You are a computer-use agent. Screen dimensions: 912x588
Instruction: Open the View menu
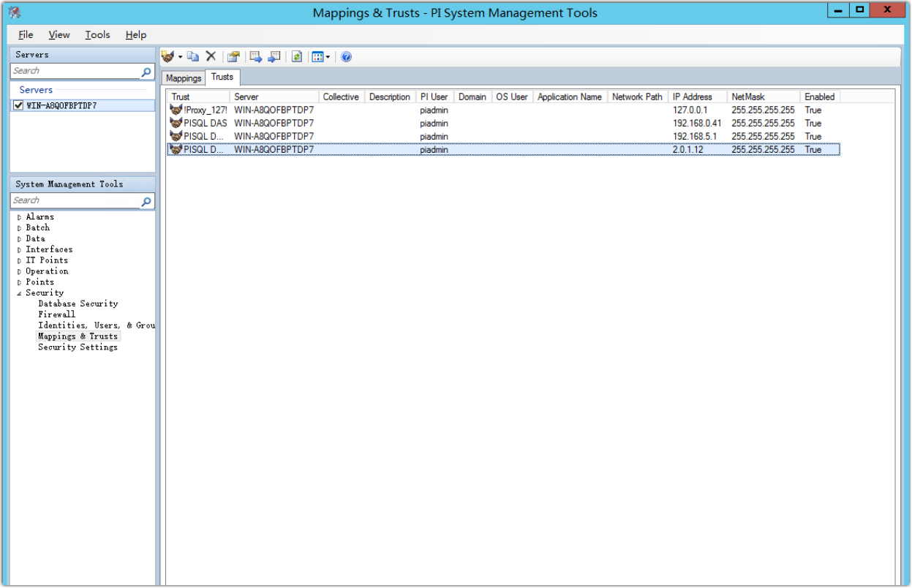(59, 34)
